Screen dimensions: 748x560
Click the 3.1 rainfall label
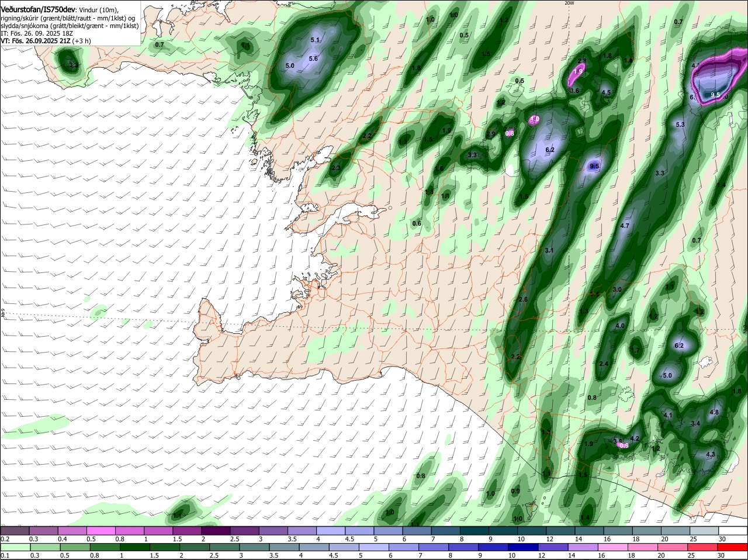pyautogui.click(x=549, y=250)
